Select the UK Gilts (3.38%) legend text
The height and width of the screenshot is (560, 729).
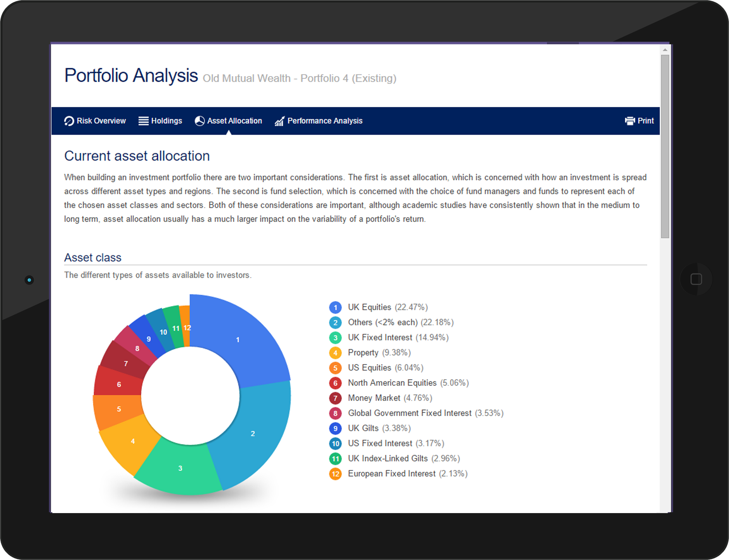[379, 428]
